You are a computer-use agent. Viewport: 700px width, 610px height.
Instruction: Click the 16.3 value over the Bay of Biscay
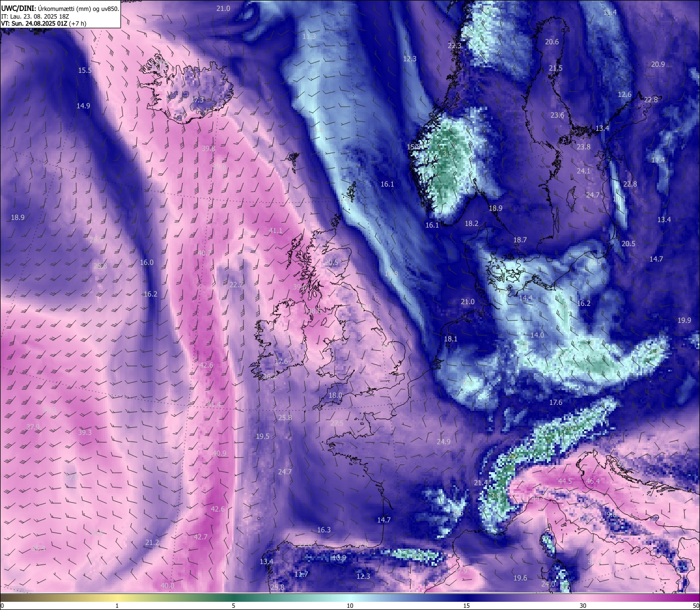point(324,530)
